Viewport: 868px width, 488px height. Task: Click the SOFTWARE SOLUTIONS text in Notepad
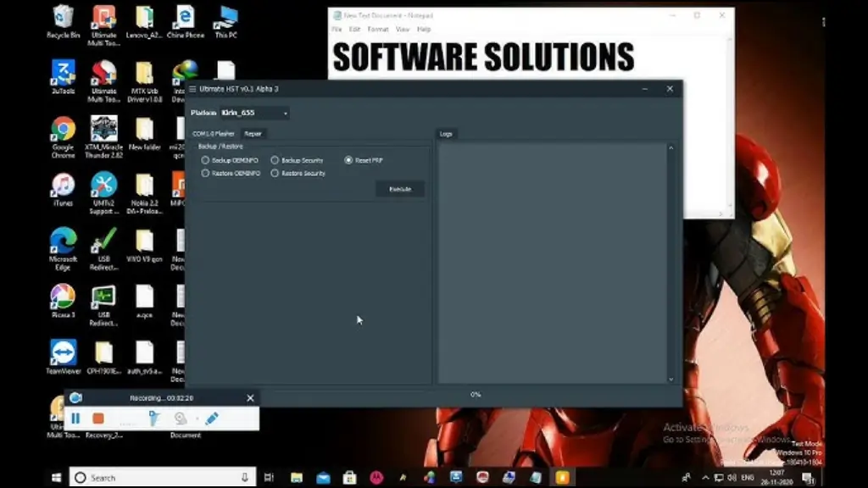coord(484,57)
